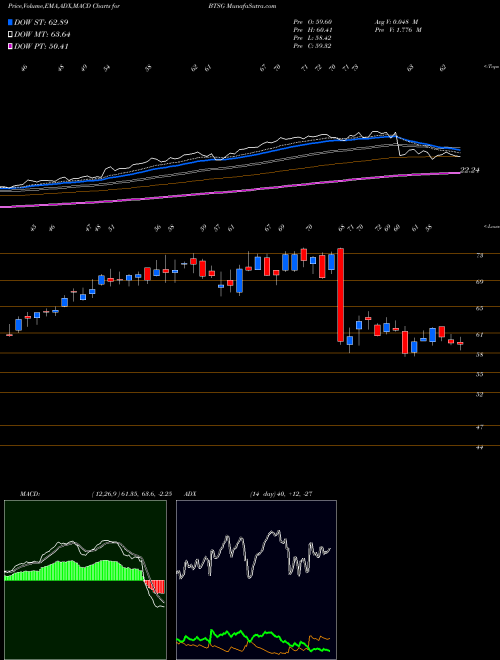Click the magenta DOW PT legend swatch
Screen dimensions: 500x660
(x=10, y=46)
